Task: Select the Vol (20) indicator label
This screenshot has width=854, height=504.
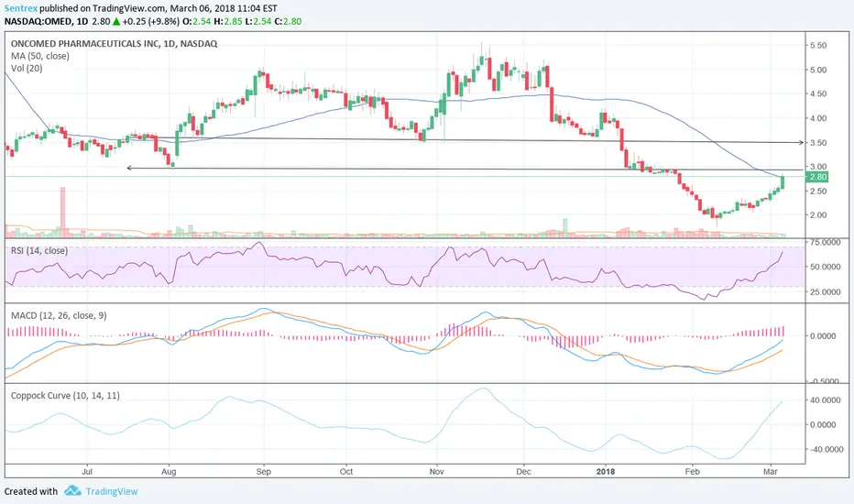Action: (x=27, y=68)
